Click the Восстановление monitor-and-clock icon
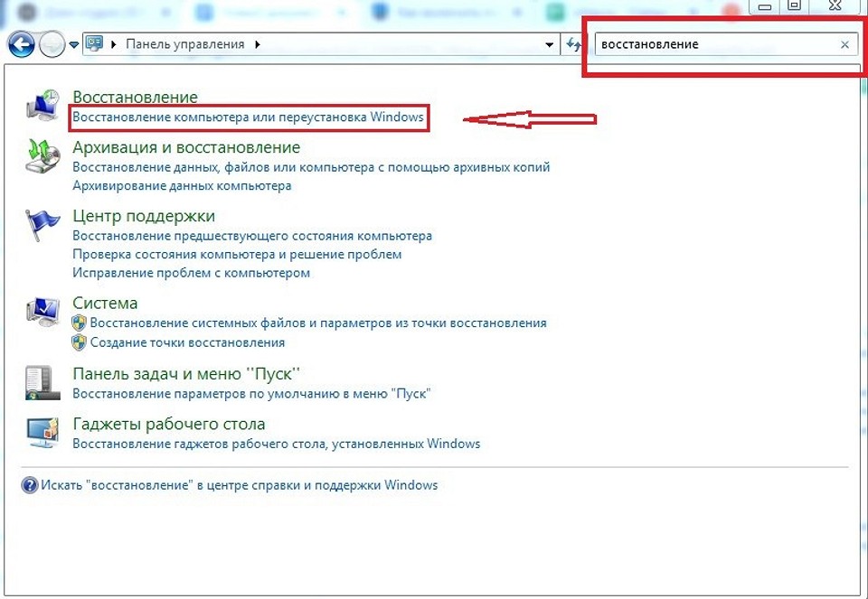The height and width of the screenshot is (599, 868). click(x=42, y=104)
